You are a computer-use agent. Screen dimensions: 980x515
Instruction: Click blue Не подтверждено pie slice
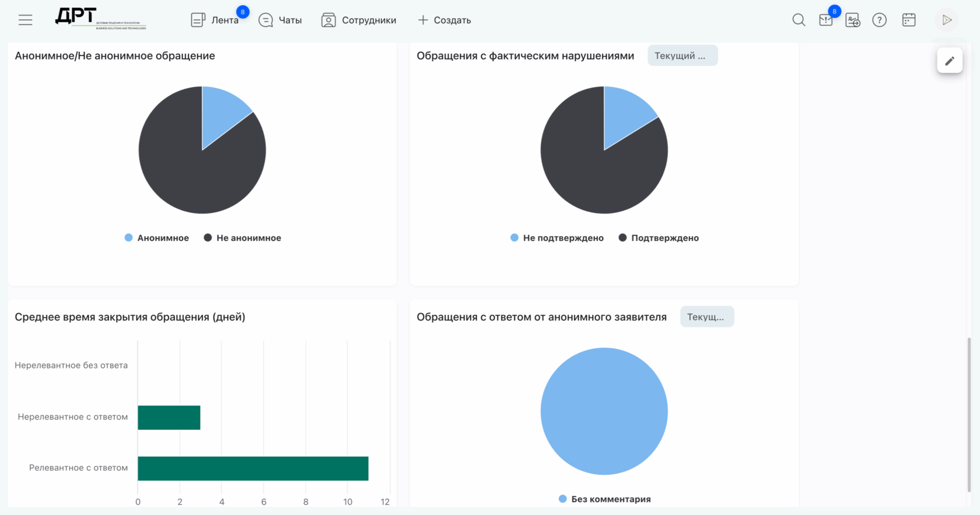coord(625,115)
